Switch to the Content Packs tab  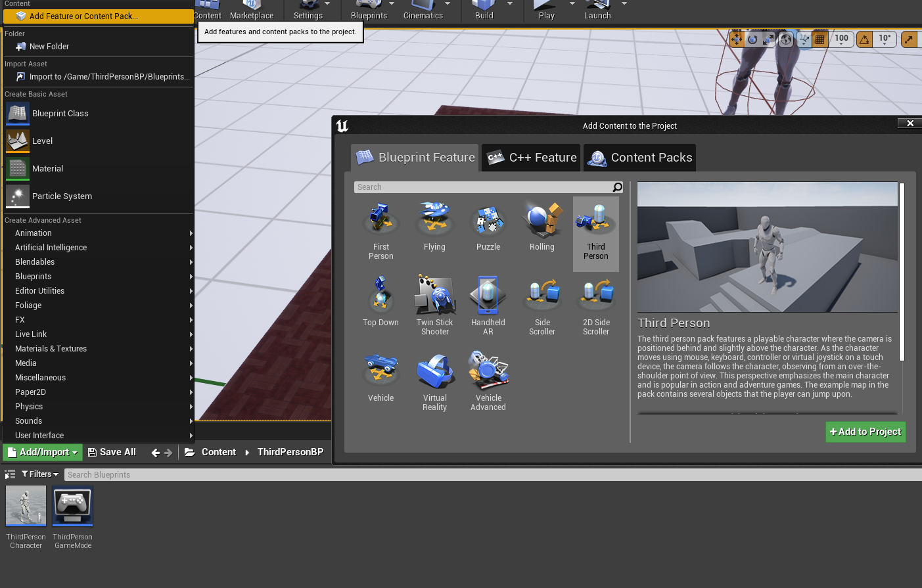tap(639, 158)
